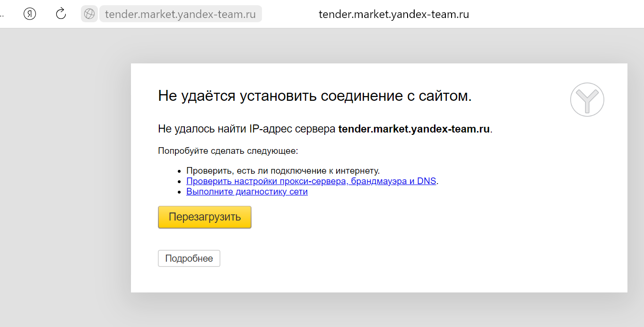The height and width of the screenshot is (327, 644).
Task: Click the truncated dots at the toolbar's left edge
Action: pos(2,14)
